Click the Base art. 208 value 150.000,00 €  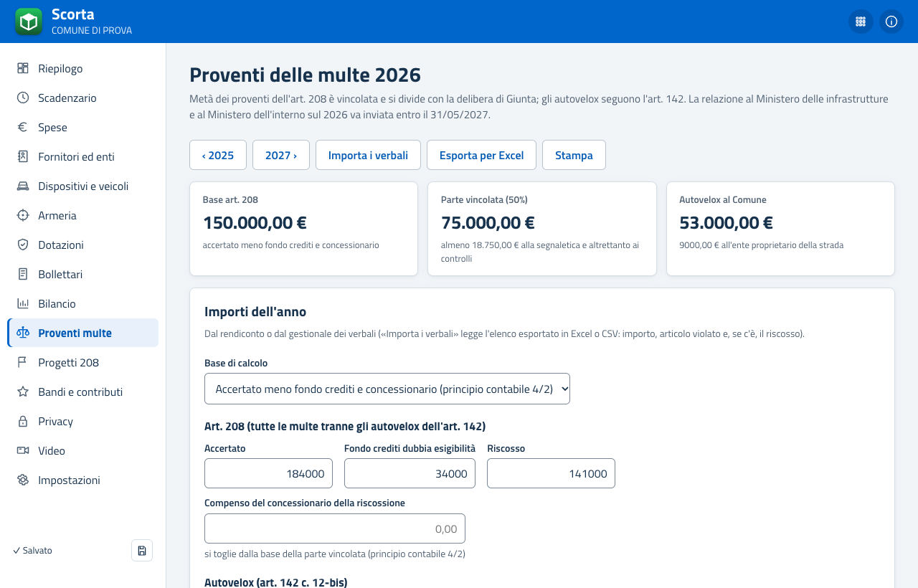pyautogui.click(x=255, y=222)
